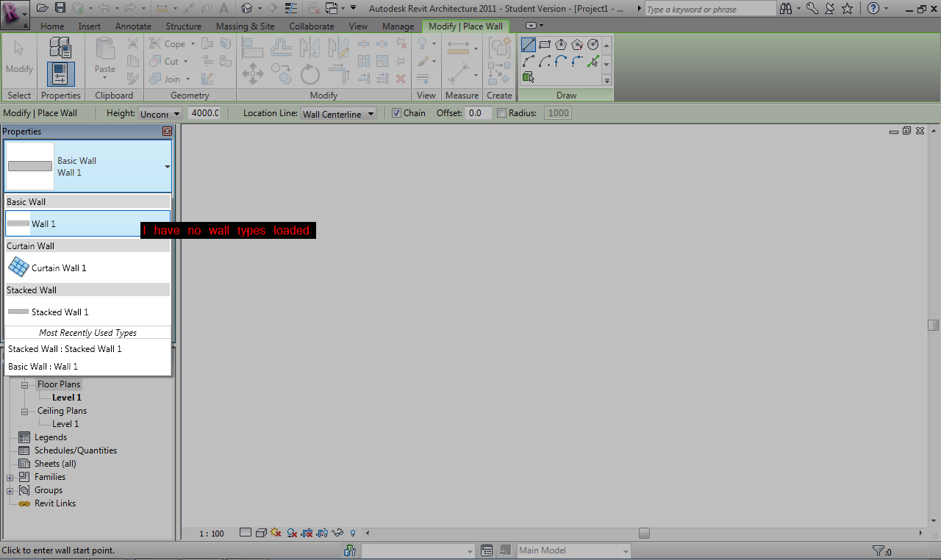The width and height of the screenshot is (941, 560).
Task: Click the Paste button in Clipboard panel
Action: pyautogui.click(x=105, y=57)
